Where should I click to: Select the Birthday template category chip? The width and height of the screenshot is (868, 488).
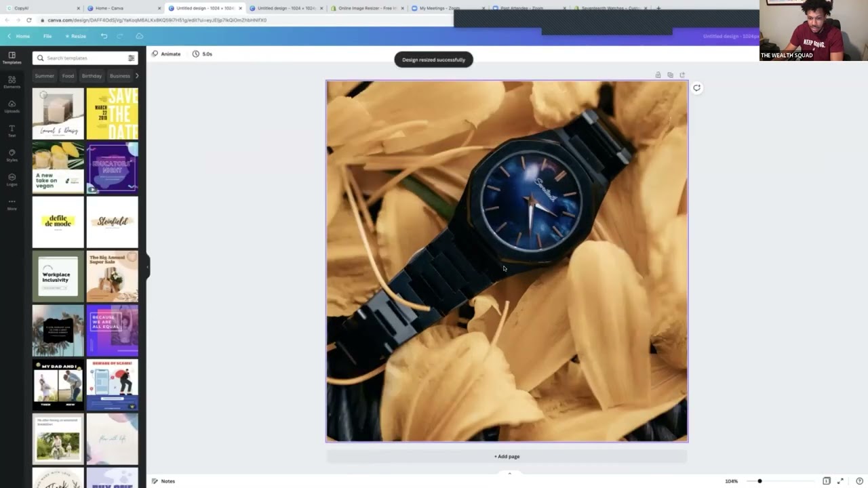pyautogui.click(x=92, y=76)
